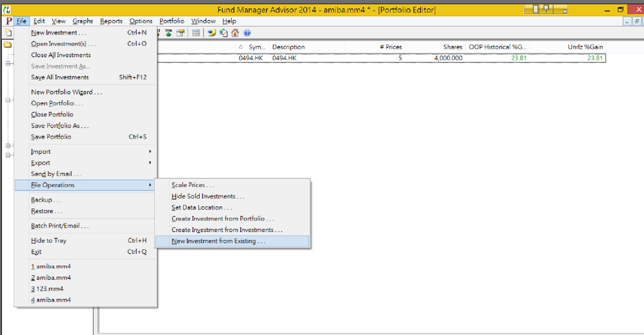The image size is (644, 335).
Task: Open the File Operations submenu
Action: click(x=85, y=185)
